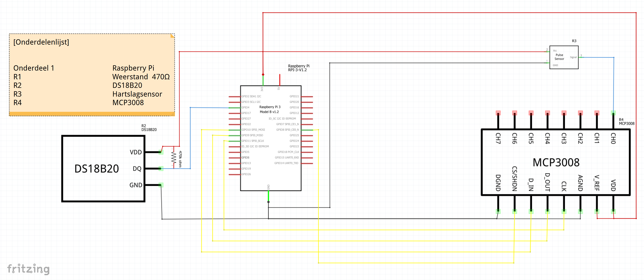Click the GPIO26 pin on the Pi
644x280 pixels.
coord(235,174)
